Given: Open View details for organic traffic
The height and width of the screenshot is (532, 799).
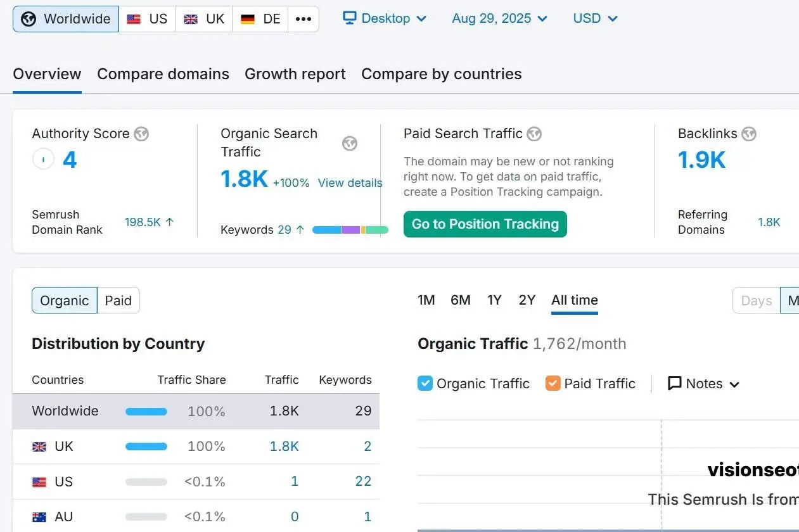Looking at the screenshot, I should click(350, 183).
